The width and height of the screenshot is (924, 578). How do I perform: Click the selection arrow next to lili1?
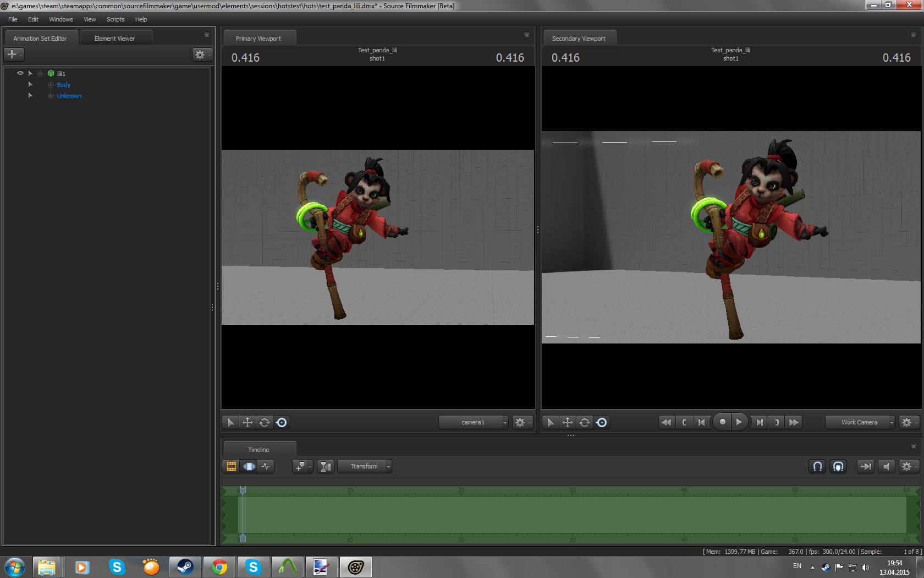tap(30, 73)
